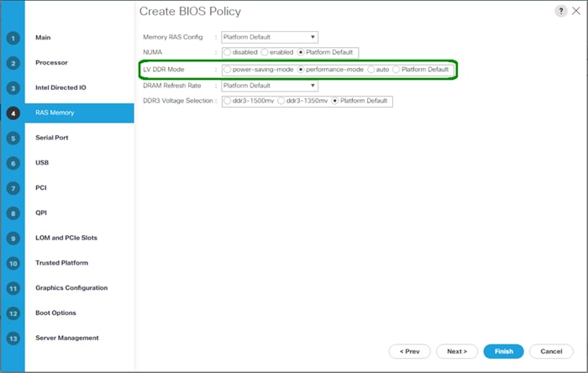Click the step 8 circle icon
Viewport: 588px width, 373px height.
13,213
